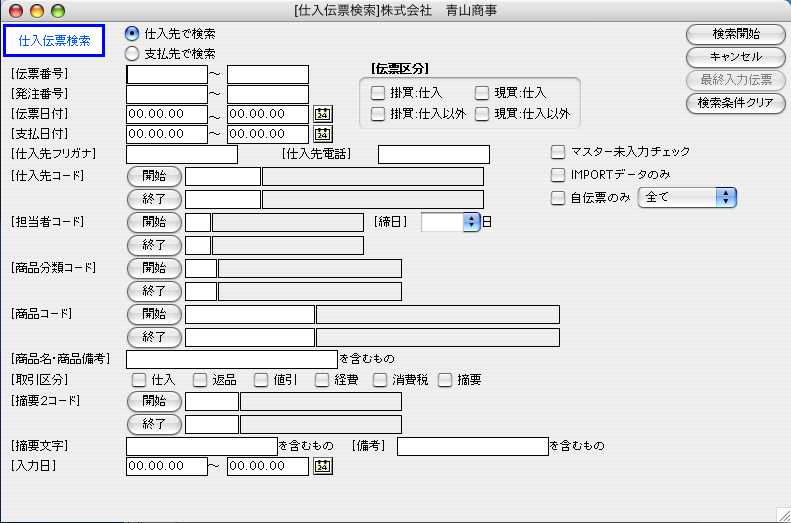Open calendar picker for 支払日付 row
This screenshot has height=523, width=791.
tap(322, 134)
